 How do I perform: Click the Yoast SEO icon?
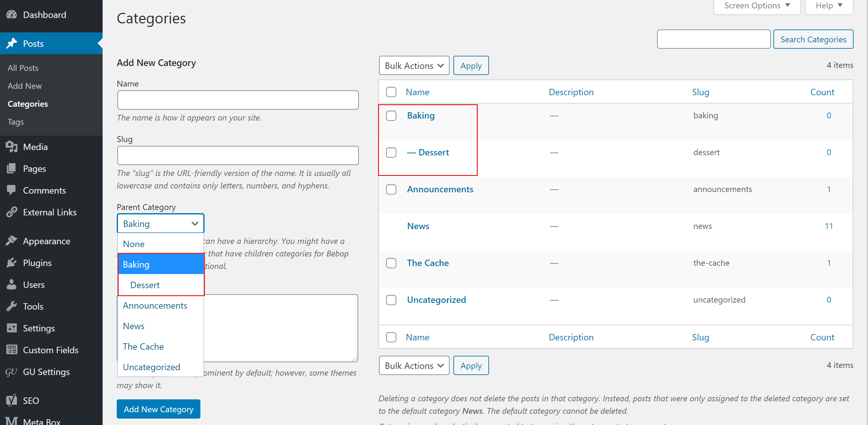(x=12, y=400)
